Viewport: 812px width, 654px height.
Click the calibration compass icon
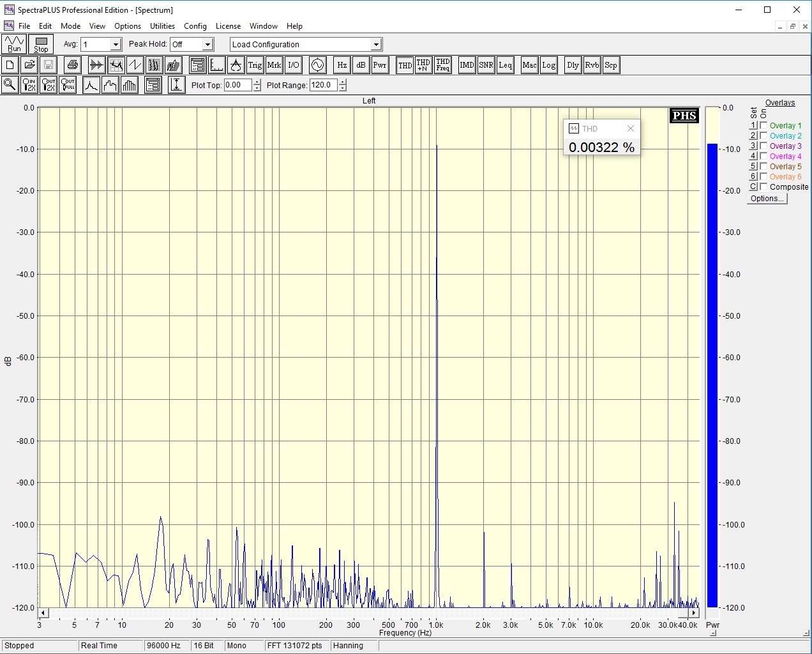click(236, 65)
